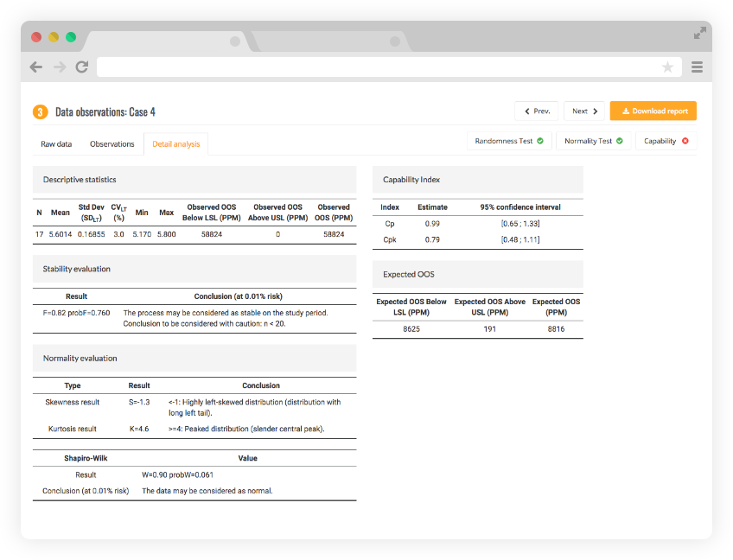Switch to the Raw data tab
Image resolution: width=733 pixels, height=560 pixels.
coord(56,144)
